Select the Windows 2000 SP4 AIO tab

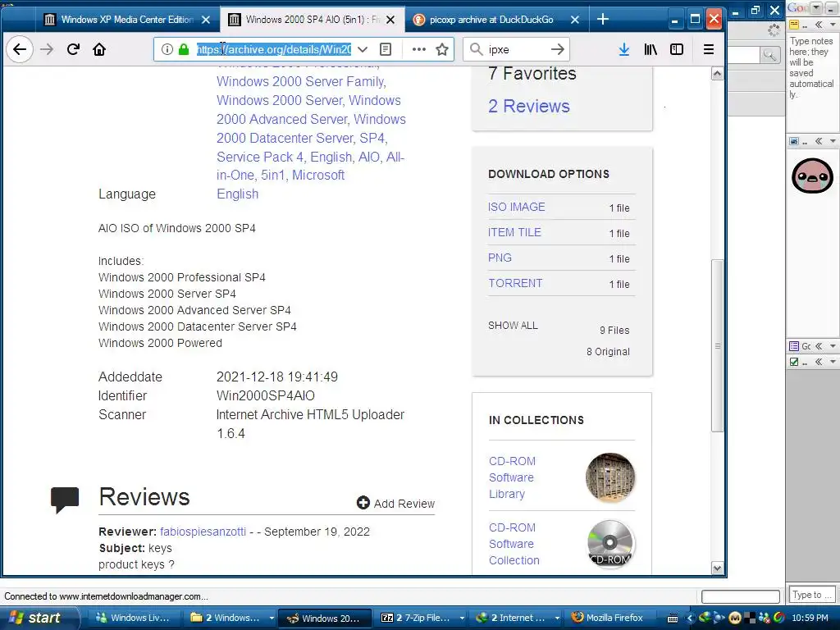coord(312,20)
